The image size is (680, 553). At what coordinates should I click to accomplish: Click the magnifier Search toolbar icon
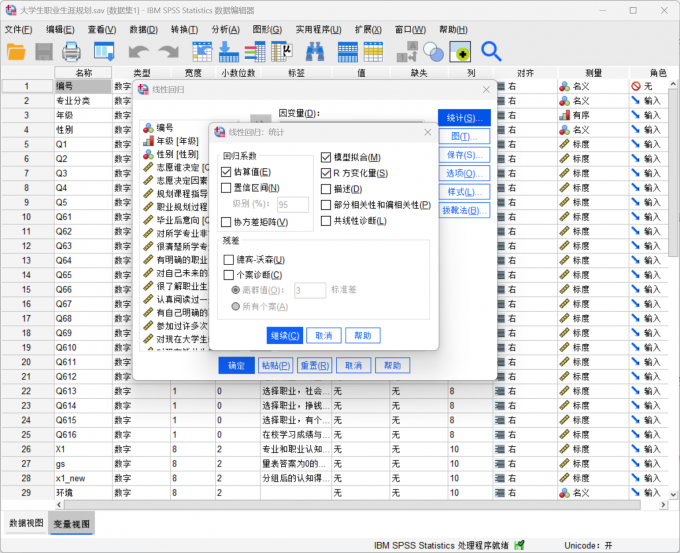[x=491, y=52]
